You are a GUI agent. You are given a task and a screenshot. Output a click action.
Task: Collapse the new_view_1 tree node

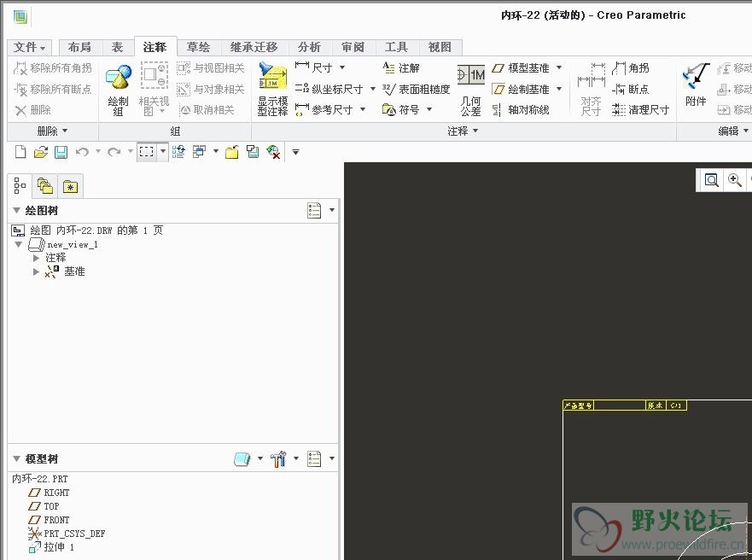click(18, 244)
